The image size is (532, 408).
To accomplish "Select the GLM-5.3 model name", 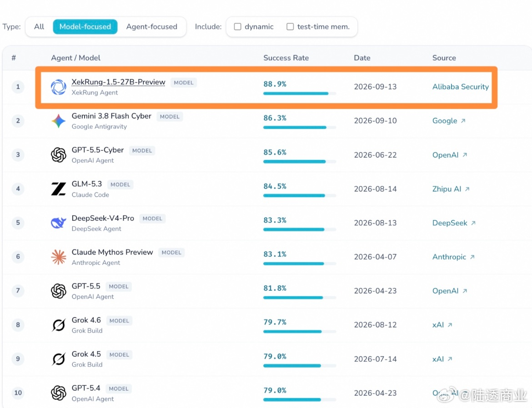I will [86, 184].
